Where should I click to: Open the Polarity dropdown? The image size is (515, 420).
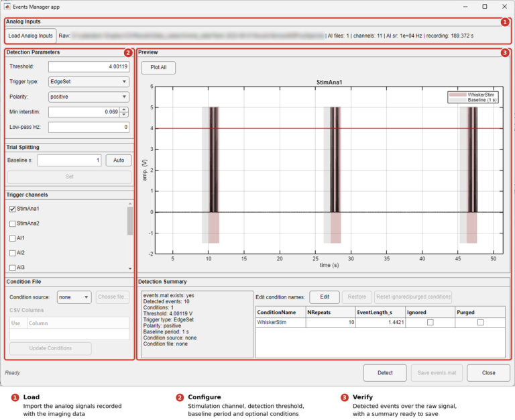89,97
